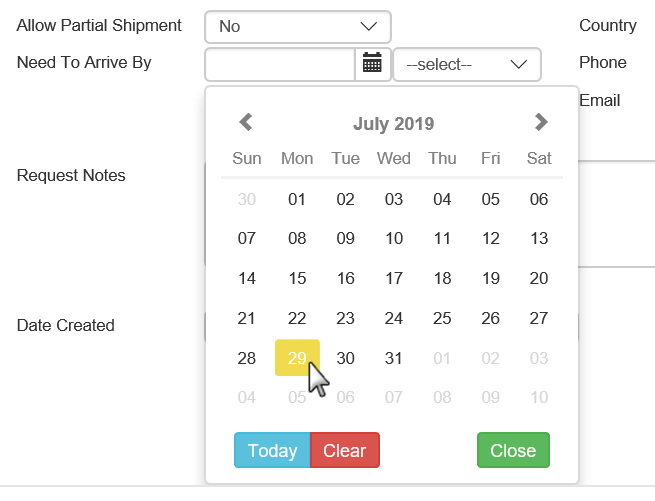
Task: Select grayed-out June 30 date
Action: [247, 199]
